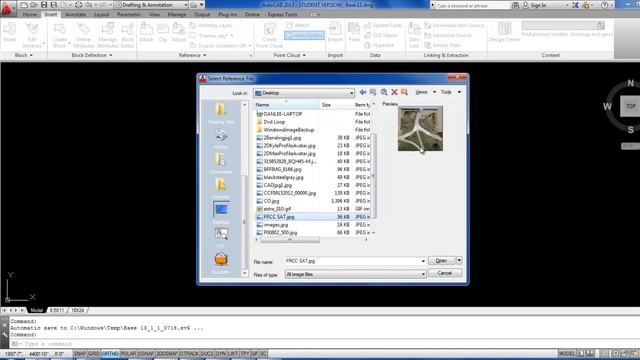This screenshot has width=640, height=360.
Task: Open the File name combo box arrow
Action: tap(423, 261)
